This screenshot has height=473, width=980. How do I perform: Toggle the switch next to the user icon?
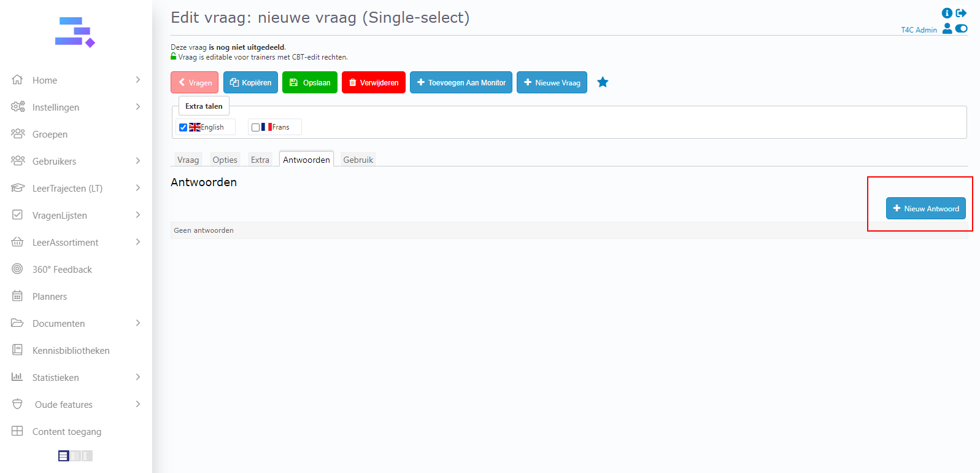[961, 29]
